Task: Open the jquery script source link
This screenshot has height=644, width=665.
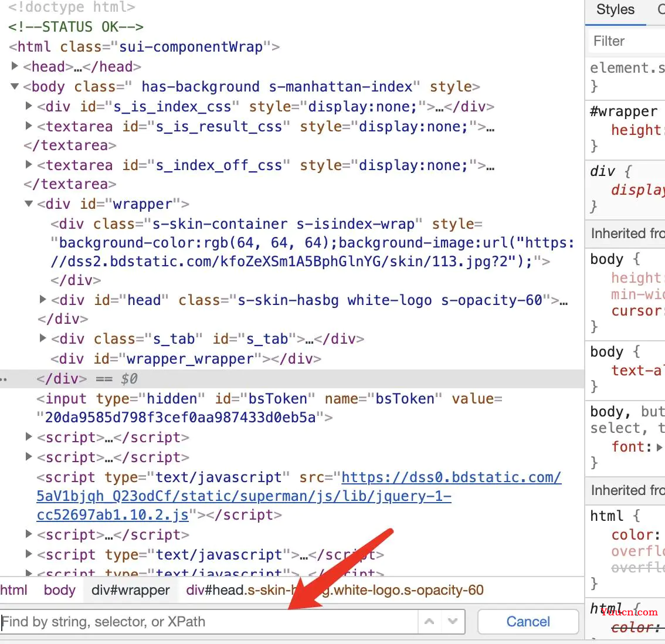Action: (x=298, y=496)
